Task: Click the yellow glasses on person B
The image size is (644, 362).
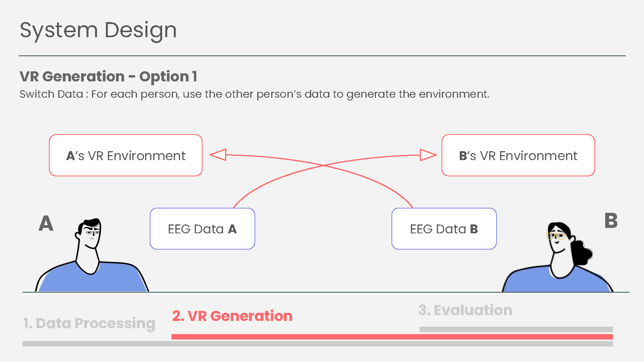Action: (x=556, y=236)
